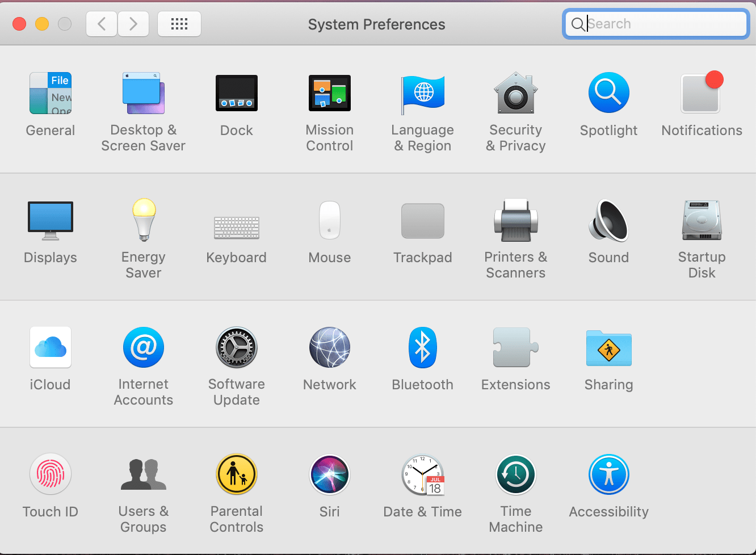Screen dimensions: 756x555
Task: Open Internet Accounts pane
Action: coord(144,347)
